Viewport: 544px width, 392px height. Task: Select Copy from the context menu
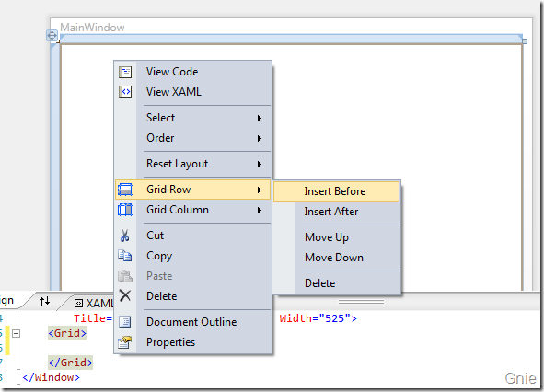click(x=192, y=256)
